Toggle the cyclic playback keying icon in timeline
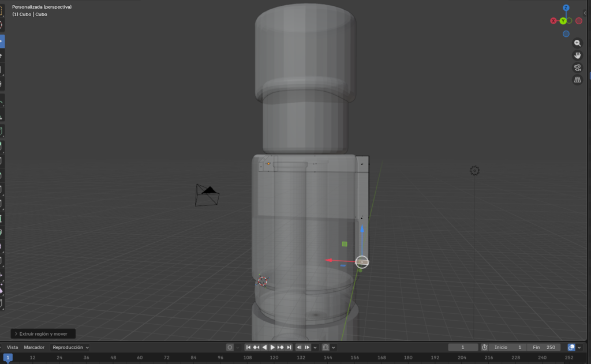 pyautogui.click(x=326, y=347)
